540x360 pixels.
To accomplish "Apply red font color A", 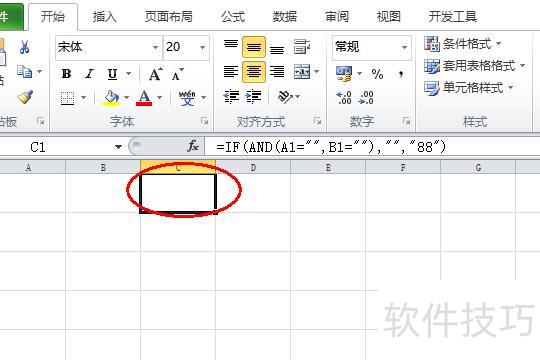I will pyautogui.click(x=144, y=98).
